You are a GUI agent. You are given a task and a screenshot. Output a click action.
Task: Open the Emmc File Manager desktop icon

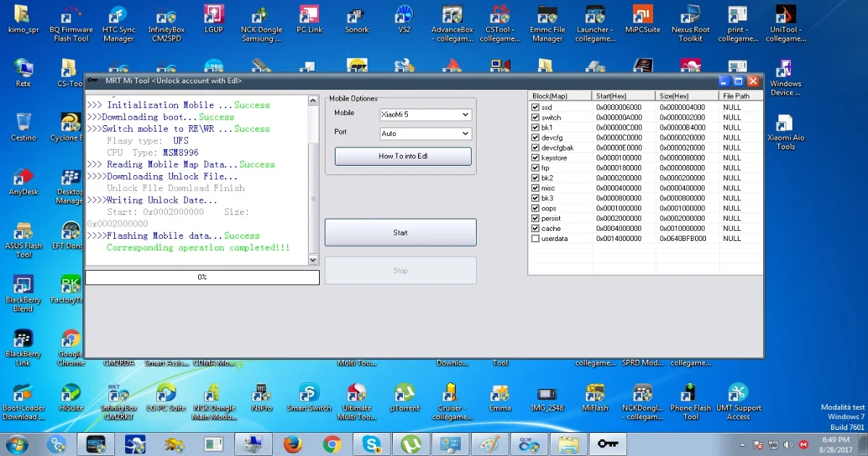pyautogui.click(x=548, y=23)
